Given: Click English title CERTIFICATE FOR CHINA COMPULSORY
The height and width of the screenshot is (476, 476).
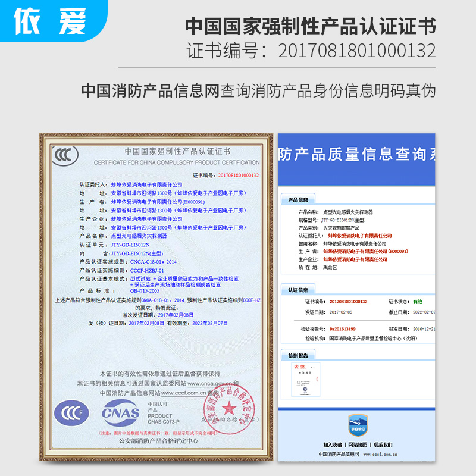Looking at the screenshot, I should click(x=177, y=162).
